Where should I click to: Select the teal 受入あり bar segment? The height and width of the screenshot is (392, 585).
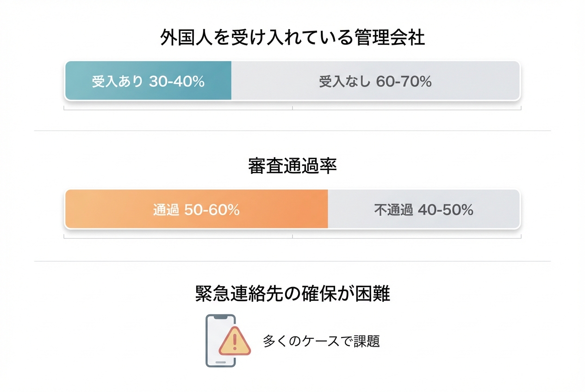pos(148,81)
